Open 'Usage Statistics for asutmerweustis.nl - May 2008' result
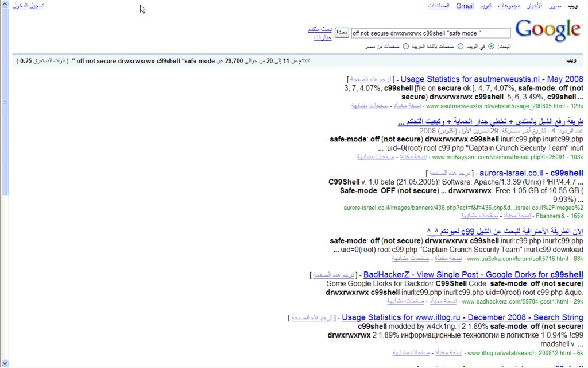The height and width of the screenshot is (368, 588). [x=492, y=79]
